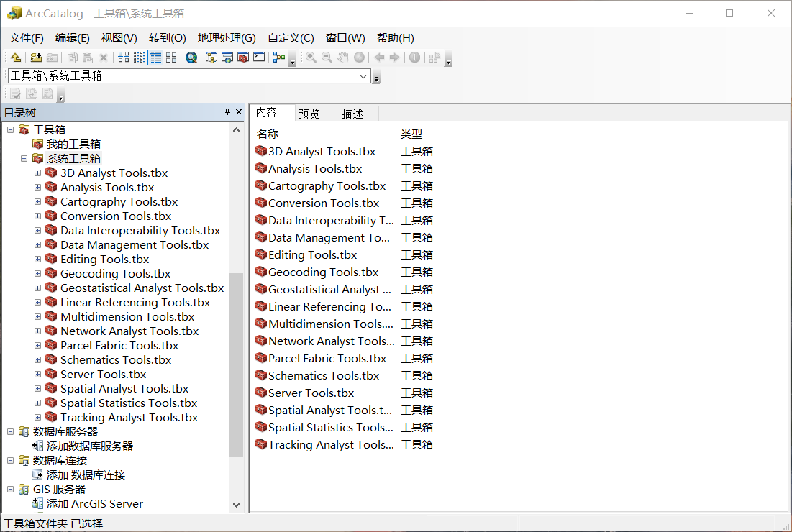
Task: Switch to Thumbnails view
Action: tap(171, 58)
